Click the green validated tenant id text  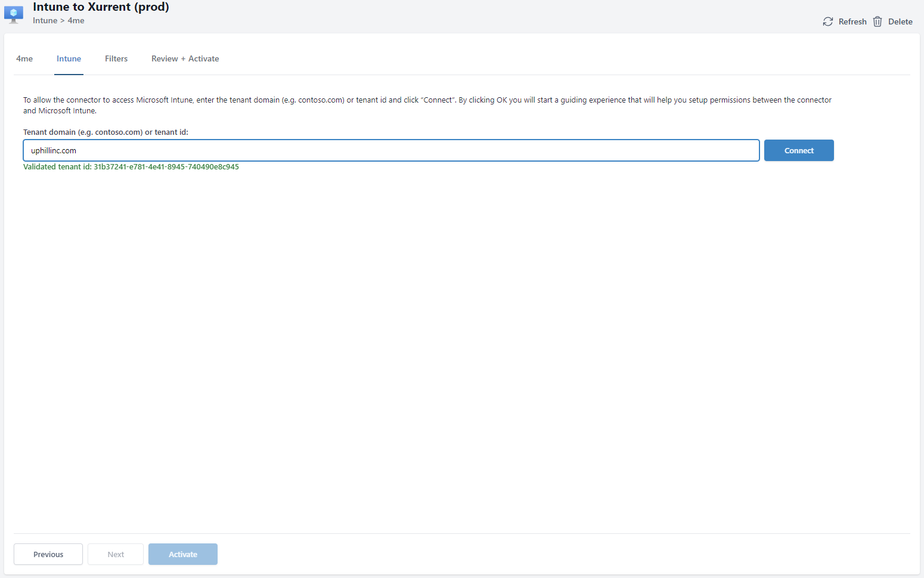131,167
